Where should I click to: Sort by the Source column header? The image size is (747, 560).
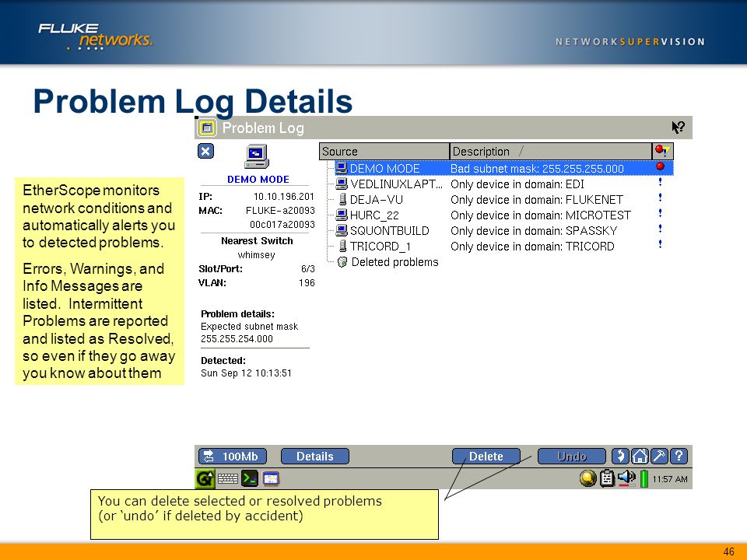pyautogui.click(x=384, y=152)
